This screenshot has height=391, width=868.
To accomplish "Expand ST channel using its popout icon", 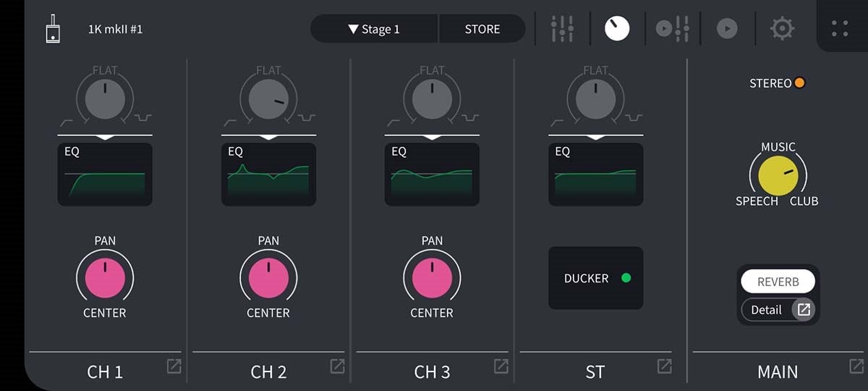I will point(664,366).
